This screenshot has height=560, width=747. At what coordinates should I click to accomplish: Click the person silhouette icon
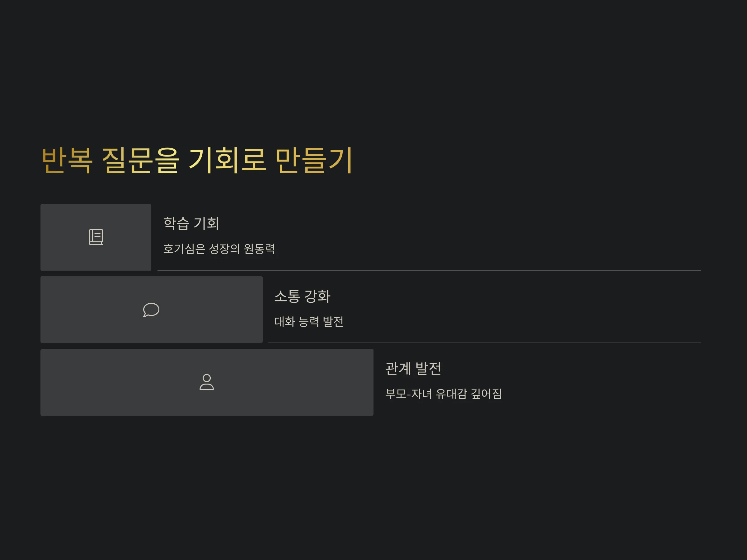(207, 382)
